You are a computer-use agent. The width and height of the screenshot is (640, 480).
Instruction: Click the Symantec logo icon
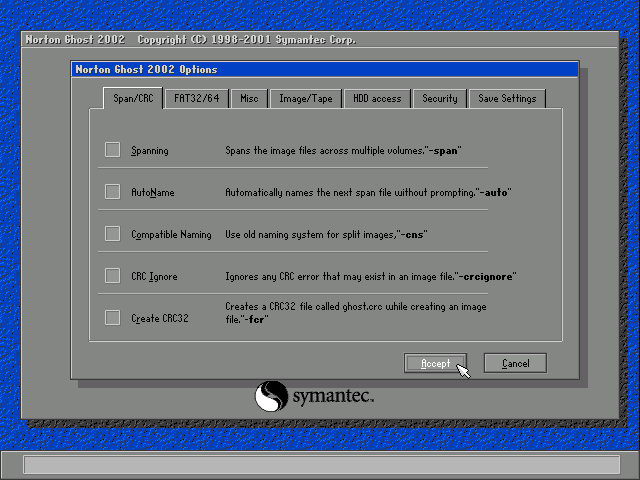tap(271, 396)
